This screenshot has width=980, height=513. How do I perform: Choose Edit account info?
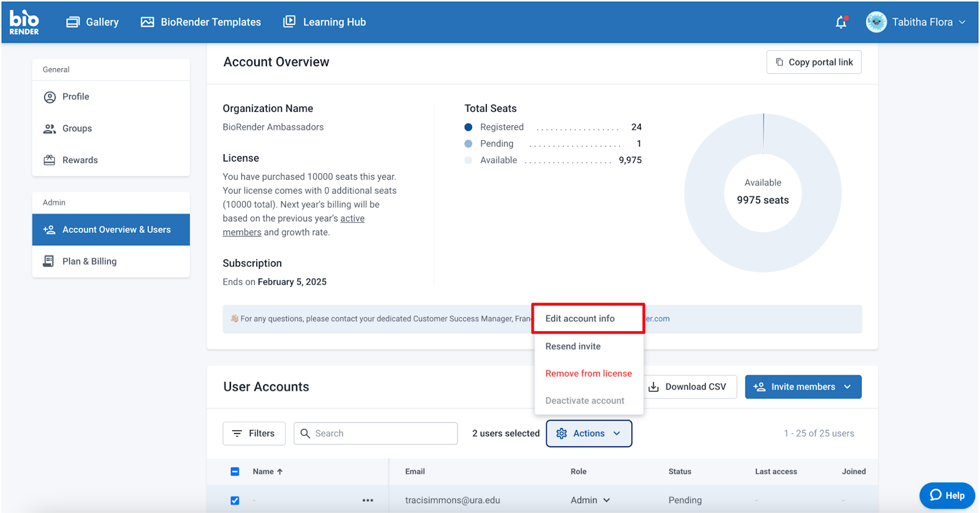coord(588,318)
